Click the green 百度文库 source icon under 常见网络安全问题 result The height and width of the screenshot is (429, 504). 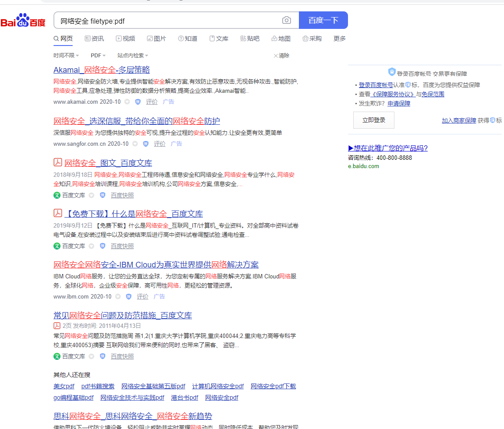(57, 356)
